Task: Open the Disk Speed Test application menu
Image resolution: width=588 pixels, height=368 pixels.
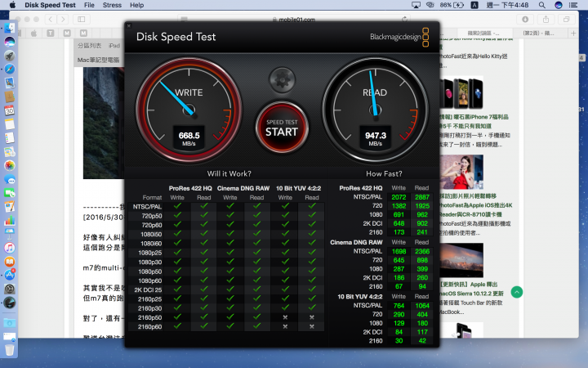Action: (51, 5)
